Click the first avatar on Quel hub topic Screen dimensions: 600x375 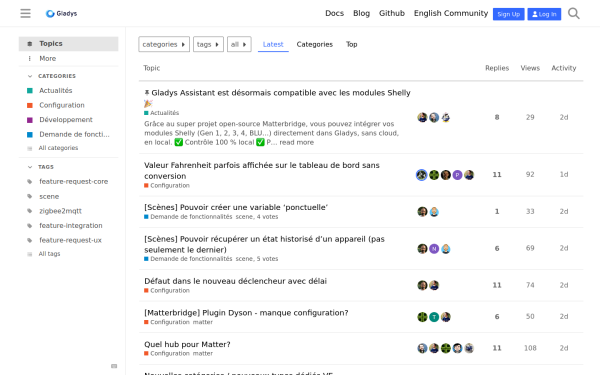(422, 348)
